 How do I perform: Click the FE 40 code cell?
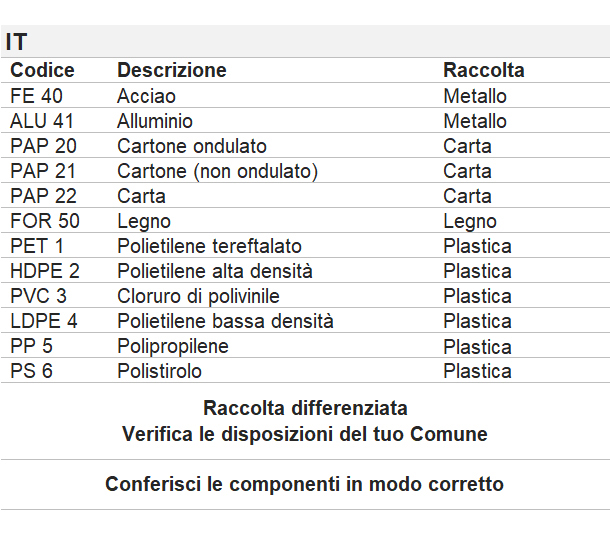(x=36, y=96)
